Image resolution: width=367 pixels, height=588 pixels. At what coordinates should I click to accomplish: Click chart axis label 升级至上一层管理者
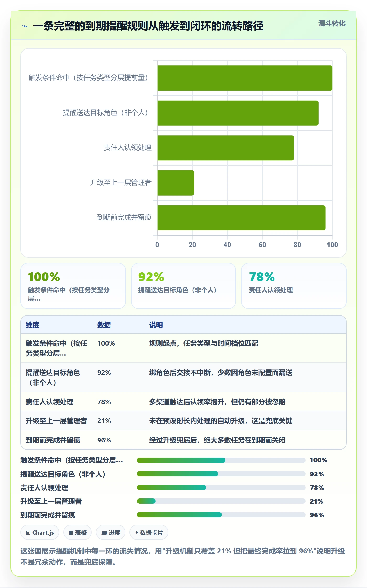click(121, 182)
